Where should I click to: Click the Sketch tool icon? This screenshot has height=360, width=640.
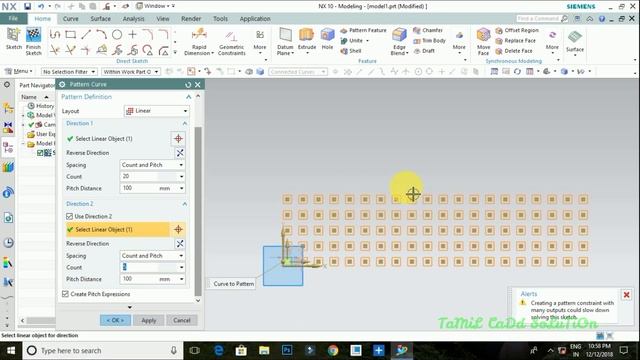pos(13,36)
